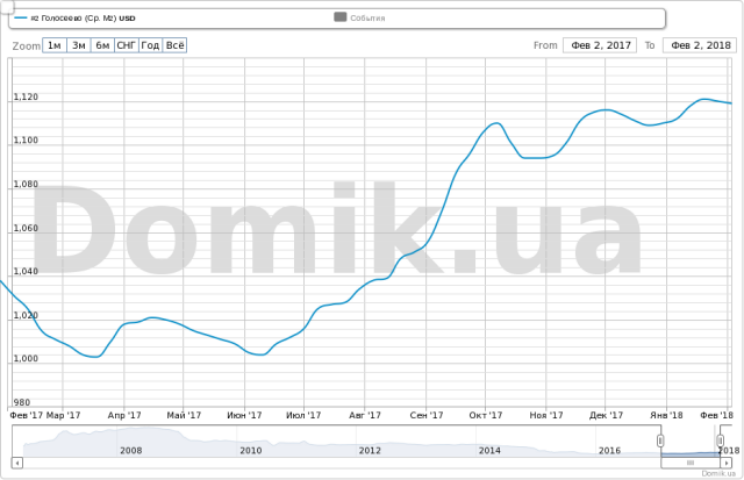Click the 1,000 y-axis value
This screenshot has width=744, height=480.
pyautogui.click(x=26, y=359)
